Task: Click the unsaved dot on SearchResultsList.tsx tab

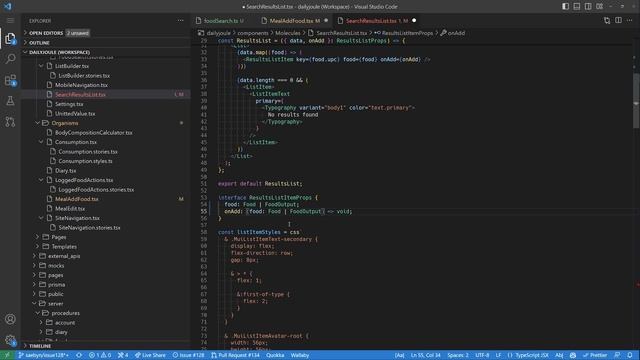Action: (x=414, y=20)
